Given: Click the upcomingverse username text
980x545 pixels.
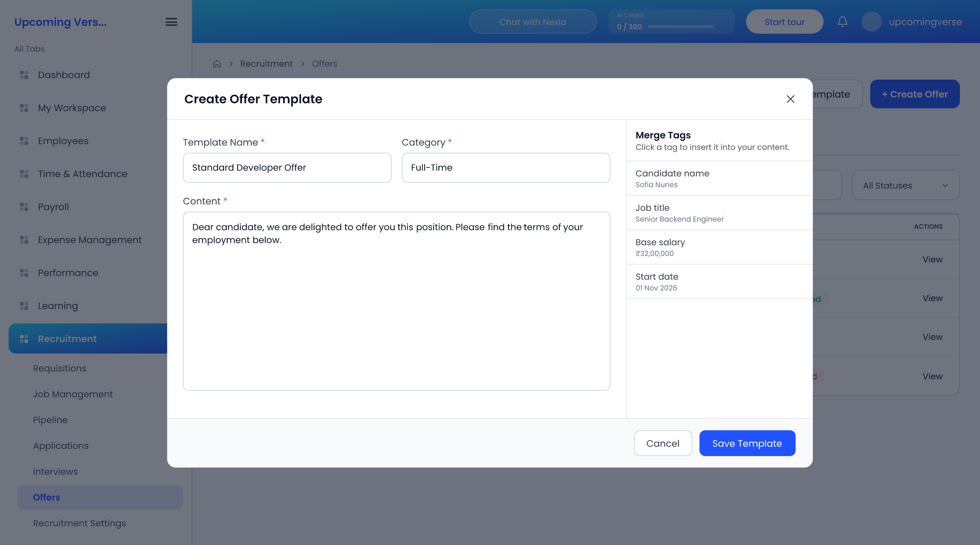Looking at the screenshot, I should 925,22.
